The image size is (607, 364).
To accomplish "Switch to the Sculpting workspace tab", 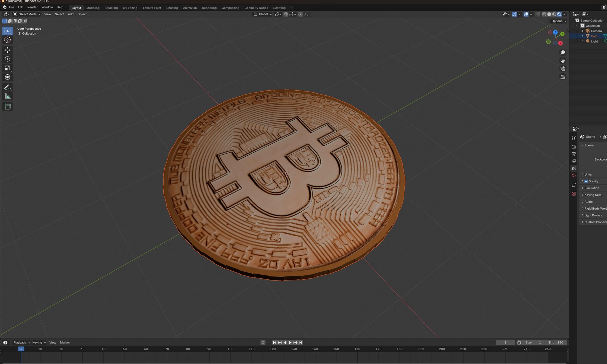I will [x=111, y=8].
